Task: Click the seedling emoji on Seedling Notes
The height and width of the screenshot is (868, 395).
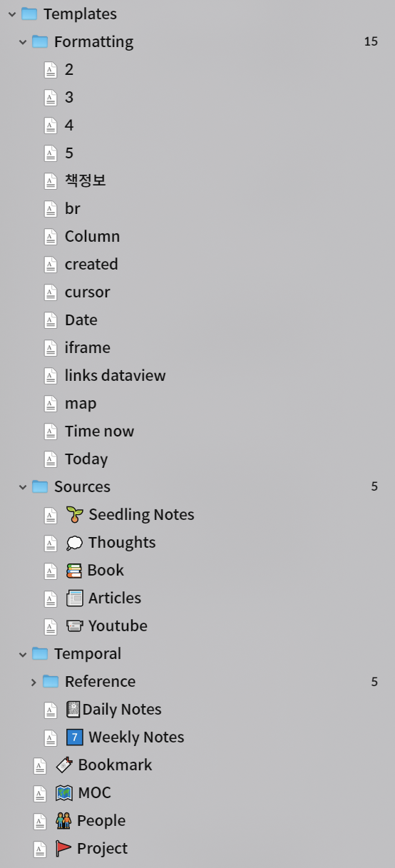Action: click(x=74, y=514)
